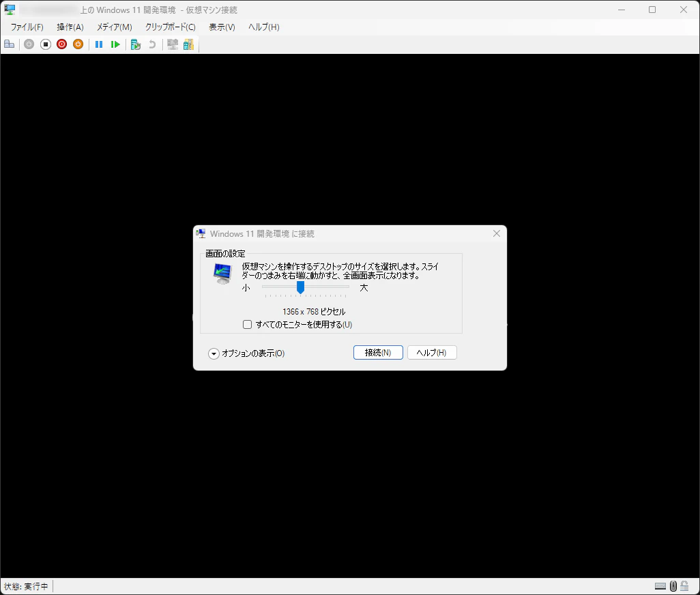
Task: Close the 接続 dialog with its X
Action: [x=497, y=233]
